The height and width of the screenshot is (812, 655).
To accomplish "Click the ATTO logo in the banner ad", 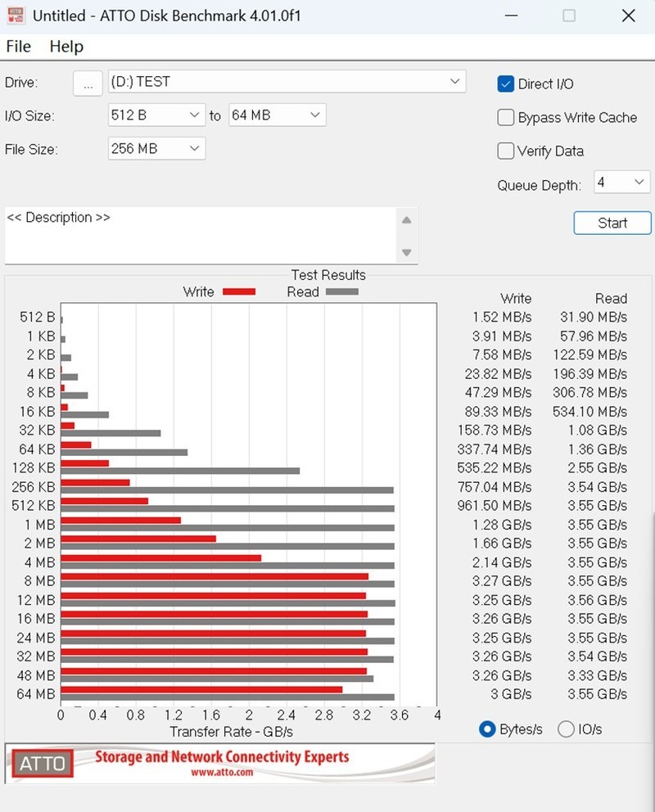I will tap(41, 764).
